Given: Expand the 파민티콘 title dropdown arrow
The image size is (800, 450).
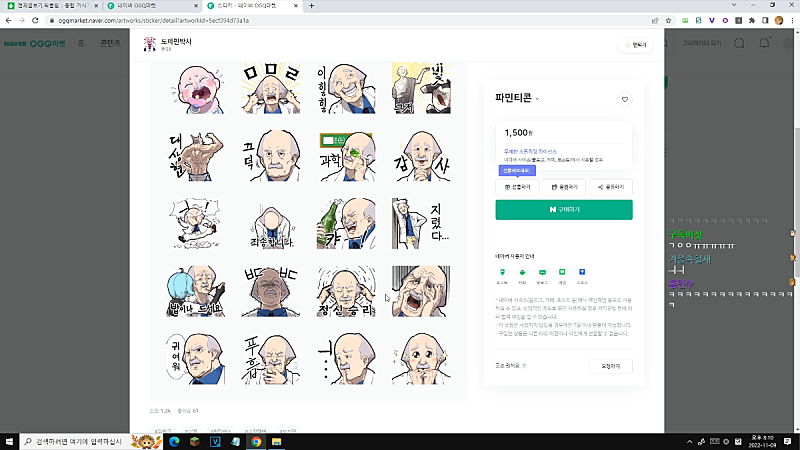Looking at the screenshot, I should tap(537, 99).
